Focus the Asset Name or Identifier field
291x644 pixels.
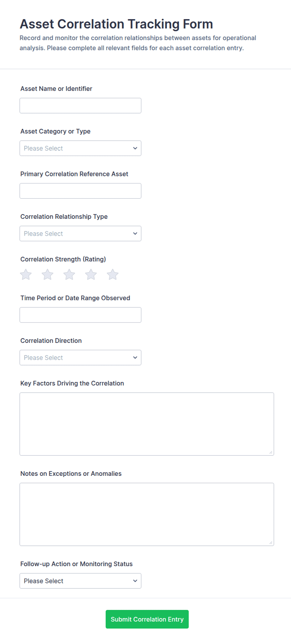coord(80,106)
